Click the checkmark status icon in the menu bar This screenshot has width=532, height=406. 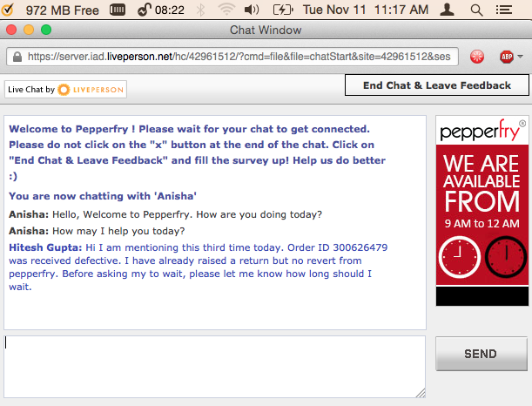(x=8, y=10)
